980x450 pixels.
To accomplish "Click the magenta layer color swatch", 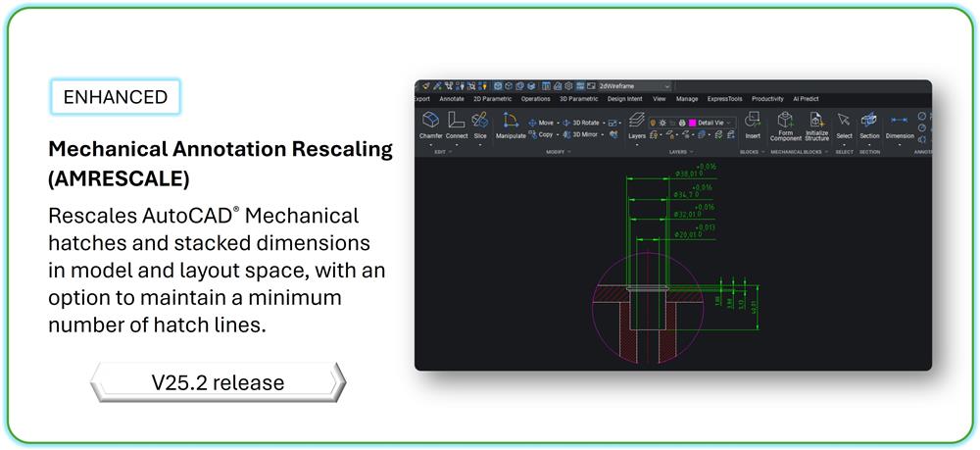I will [693, 124].
